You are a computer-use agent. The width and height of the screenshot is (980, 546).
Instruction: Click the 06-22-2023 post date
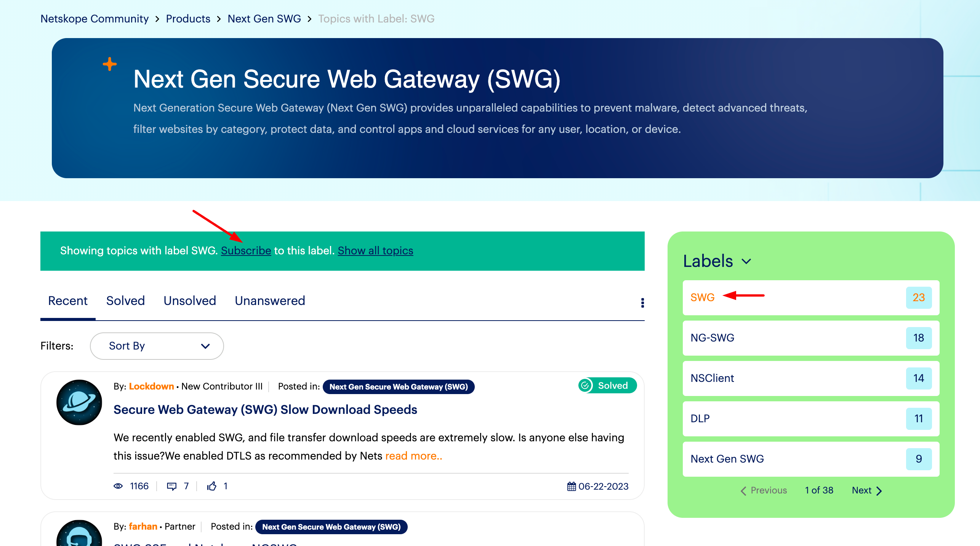(x=603, y=486)
